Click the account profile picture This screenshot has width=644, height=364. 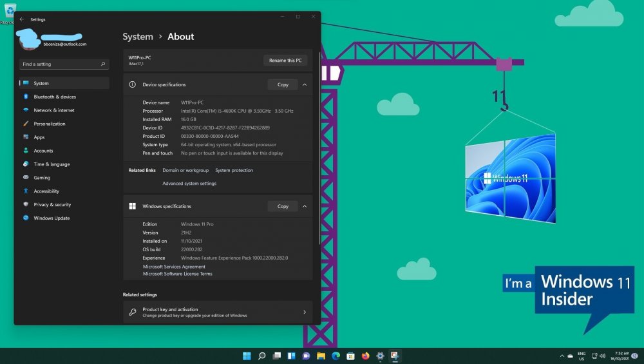[x=28, y=39]
